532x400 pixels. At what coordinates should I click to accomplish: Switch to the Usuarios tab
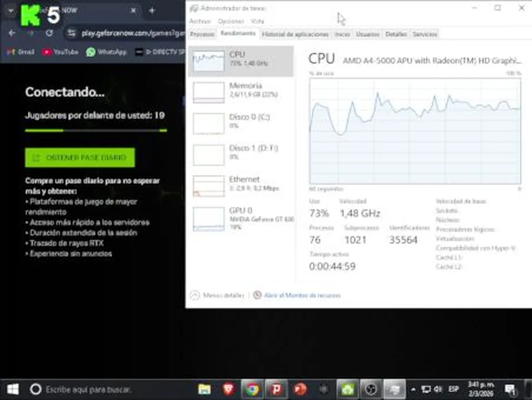click(367, 34)
